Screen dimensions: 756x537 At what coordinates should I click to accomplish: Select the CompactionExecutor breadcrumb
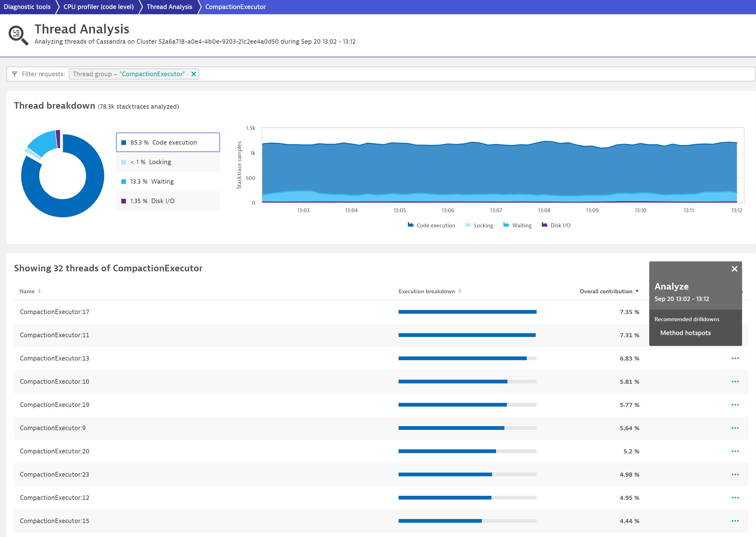[x=235, y=7]
